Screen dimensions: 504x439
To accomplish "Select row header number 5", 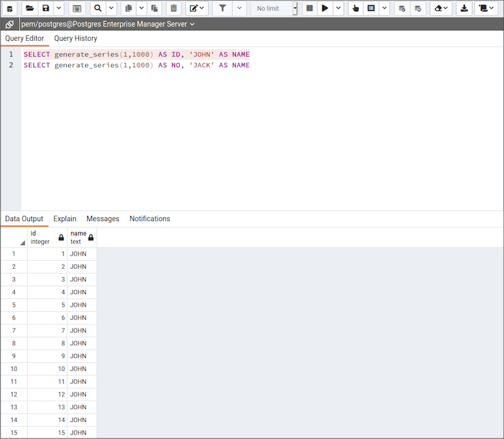I will pos(14,305).
